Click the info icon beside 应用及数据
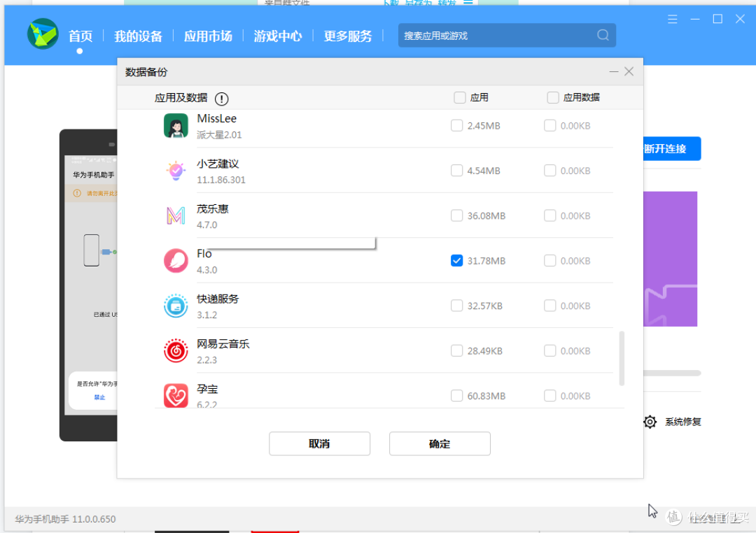The image size is (756, 533). 221,99
